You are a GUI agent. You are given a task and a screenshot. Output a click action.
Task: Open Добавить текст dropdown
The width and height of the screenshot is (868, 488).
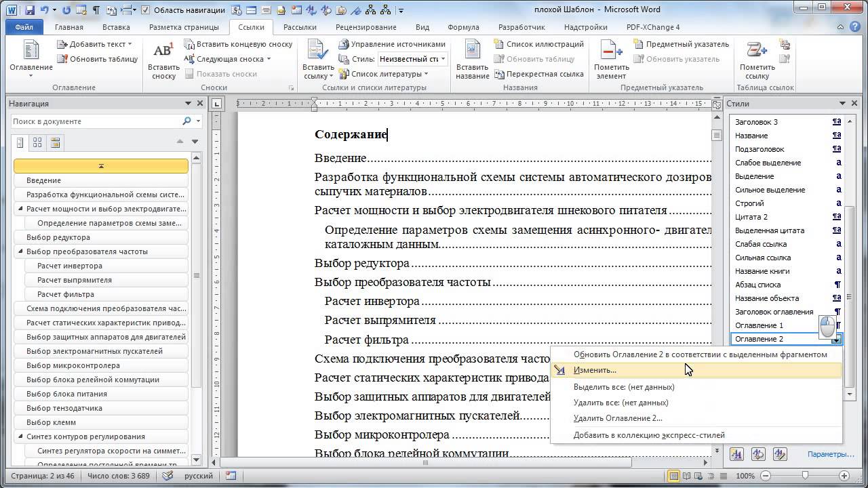click(x=94, y=44)
